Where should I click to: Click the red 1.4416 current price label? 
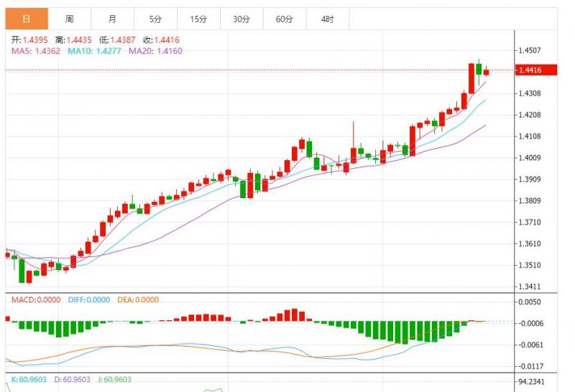(536, 70)
